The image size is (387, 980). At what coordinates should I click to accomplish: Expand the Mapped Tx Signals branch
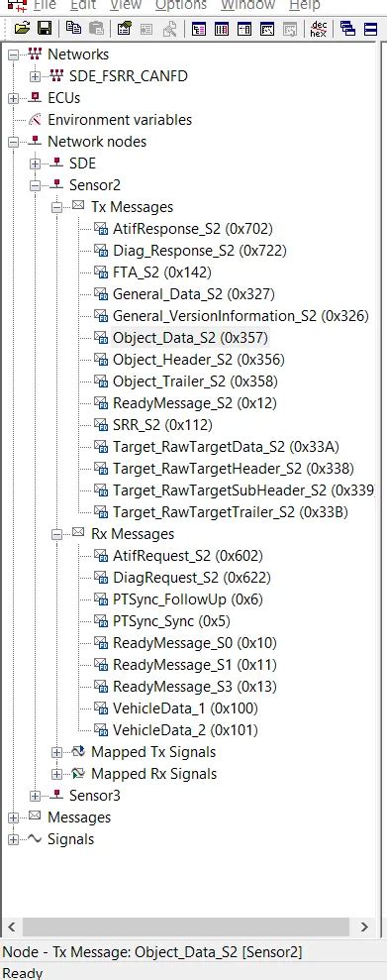(56, 752)
